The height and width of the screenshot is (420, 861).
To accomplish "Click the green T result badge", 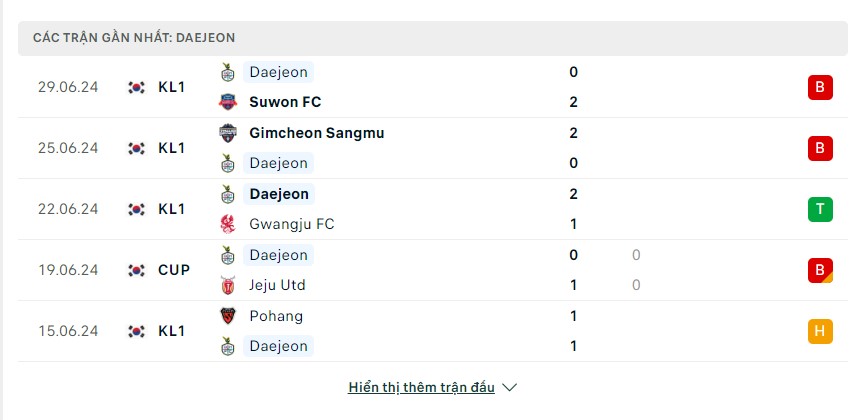I will tap(820, 209).
